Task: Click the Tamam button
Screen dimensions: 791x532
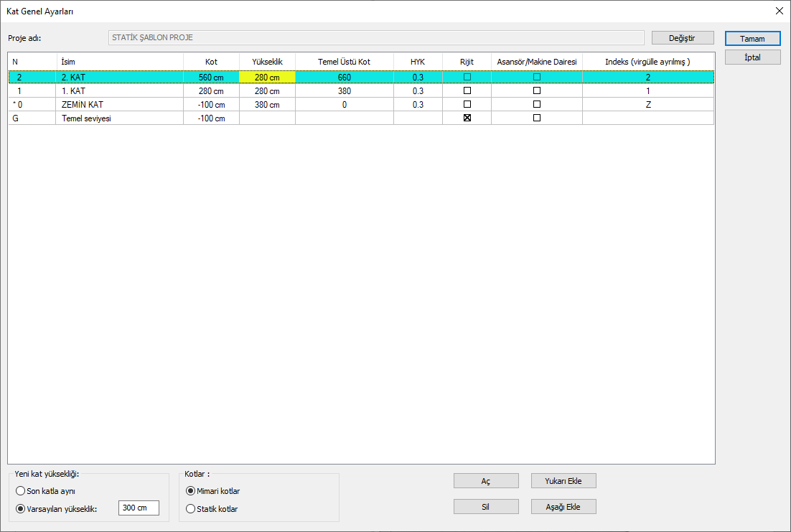Action: pyautogui.click(x=752, y=38)
